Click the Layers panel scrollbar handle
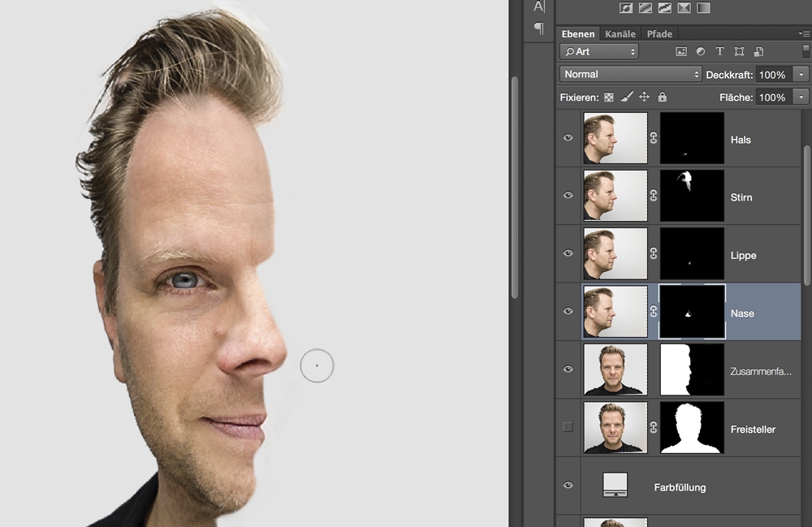This screenshot has height=527, width=812. [807, 215]
